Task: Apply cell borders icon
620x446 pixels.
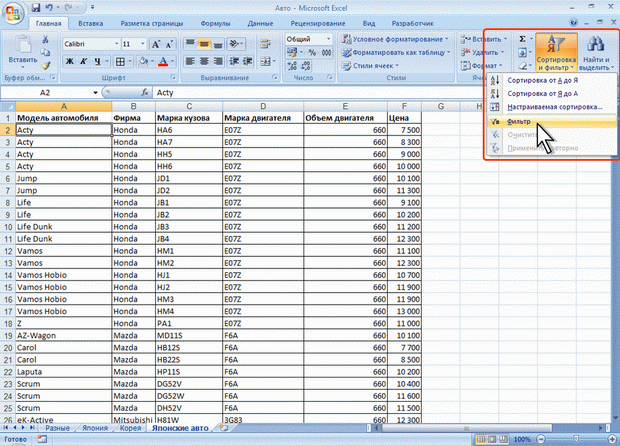Action: (120, 61)
